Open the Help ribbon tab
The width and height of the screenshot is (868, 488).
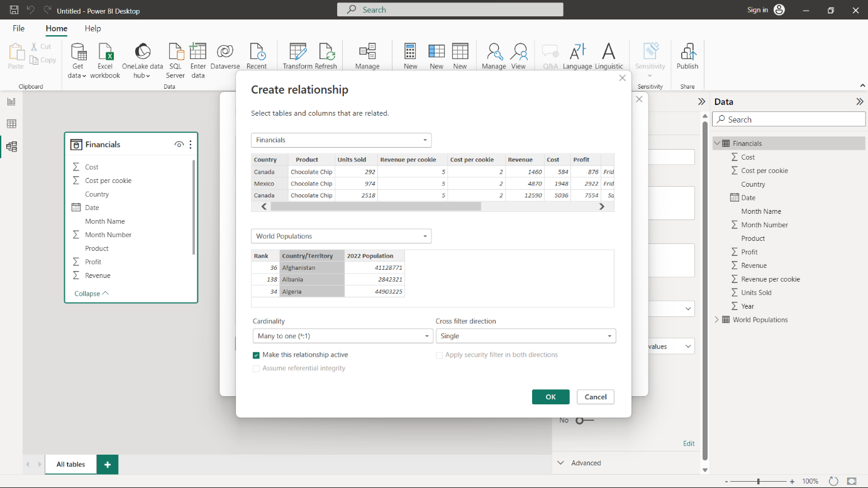pos(93,28)
